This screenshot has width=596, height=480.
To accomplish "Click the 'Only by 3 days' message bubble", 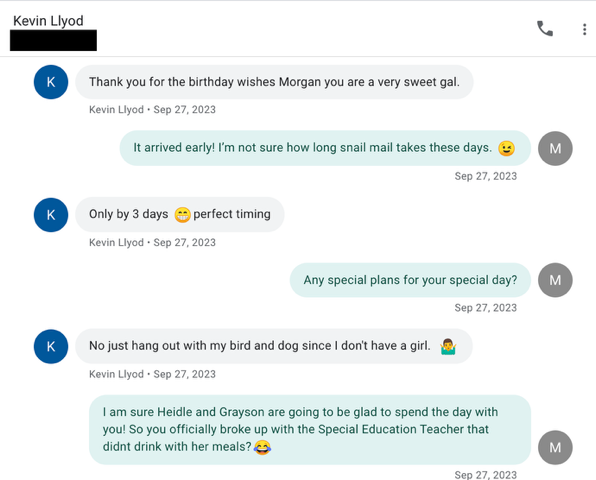I will click(180, 214).
